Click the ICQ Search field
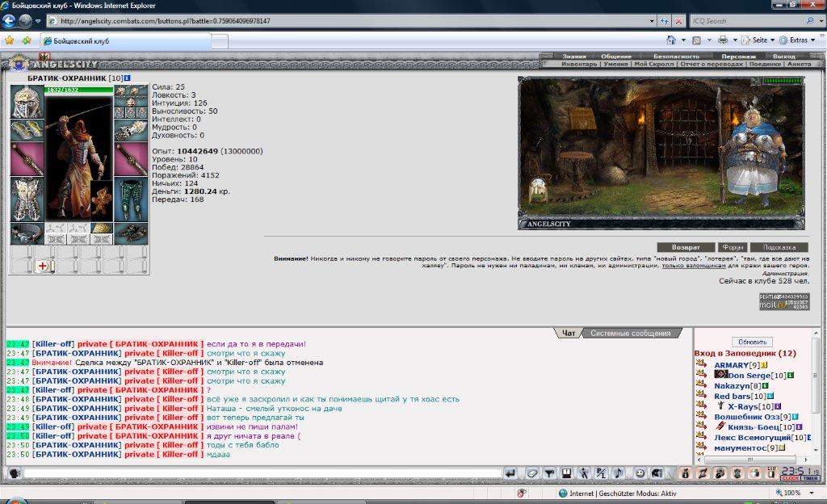This screenshot has width=827, height=504. point(747,21)
